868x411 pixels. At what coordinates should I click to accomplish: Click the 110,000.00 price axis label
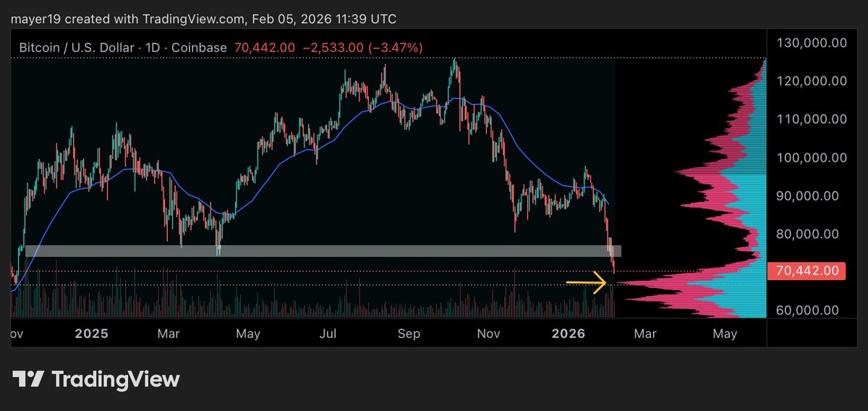[811, 119]
